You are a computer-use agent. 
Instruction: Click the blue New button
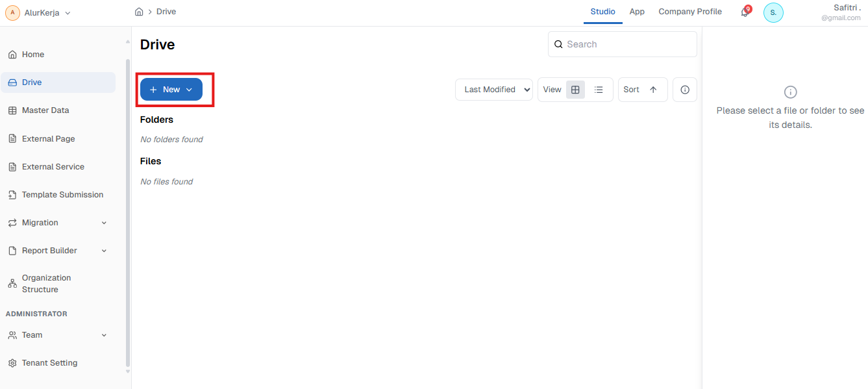(171, 90)
